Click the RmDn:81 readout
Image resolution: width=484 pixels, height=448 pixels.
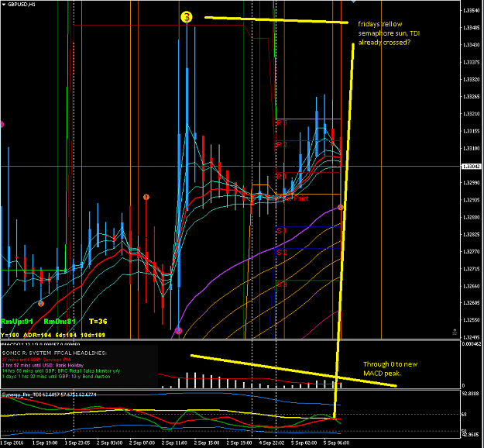point(60,322)
